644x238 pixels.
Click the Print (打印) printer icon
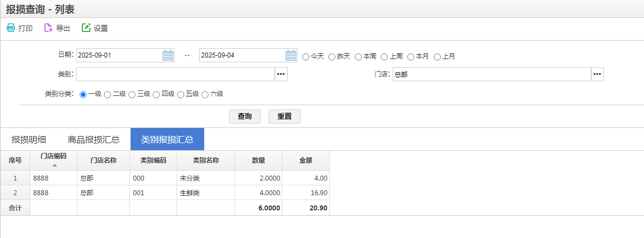coord(11,28)
